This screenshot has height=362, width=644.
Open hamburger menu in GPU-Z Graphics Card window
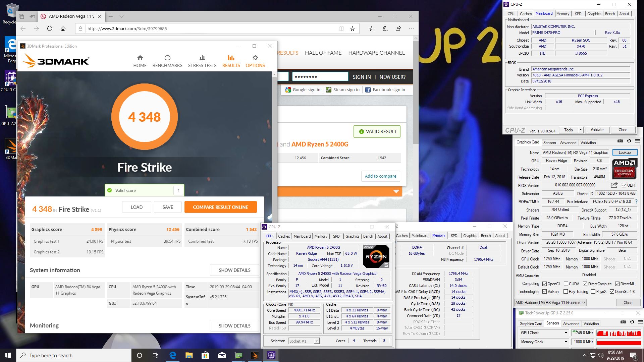click(637, 141)
